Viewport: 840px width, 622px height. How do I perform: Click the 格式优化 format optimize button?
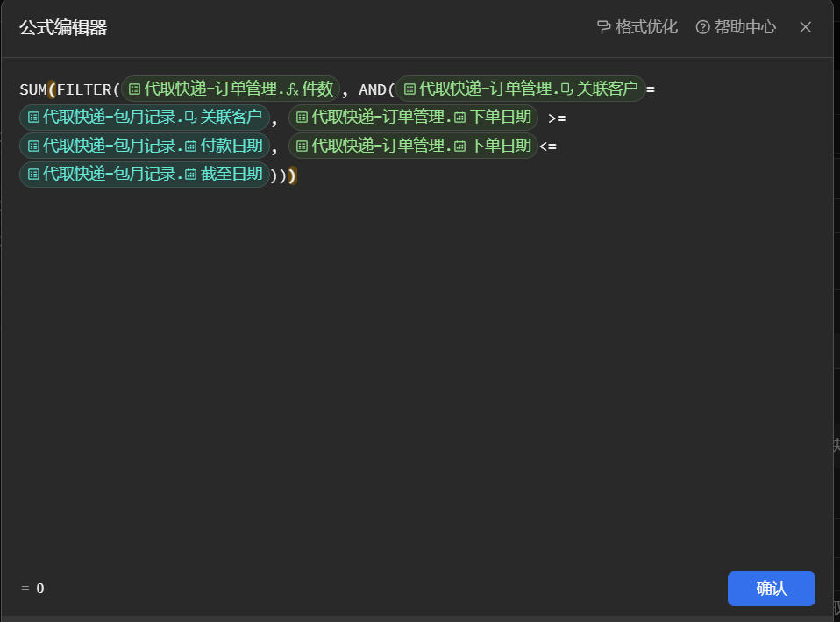pos(637,27)
